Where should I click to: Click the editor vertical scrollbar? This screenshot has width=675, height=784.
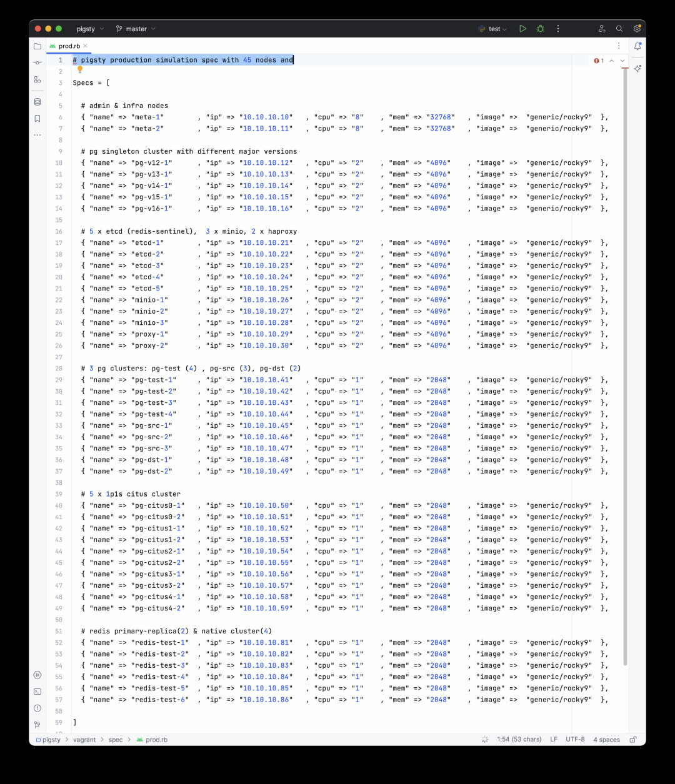[625, 375]
